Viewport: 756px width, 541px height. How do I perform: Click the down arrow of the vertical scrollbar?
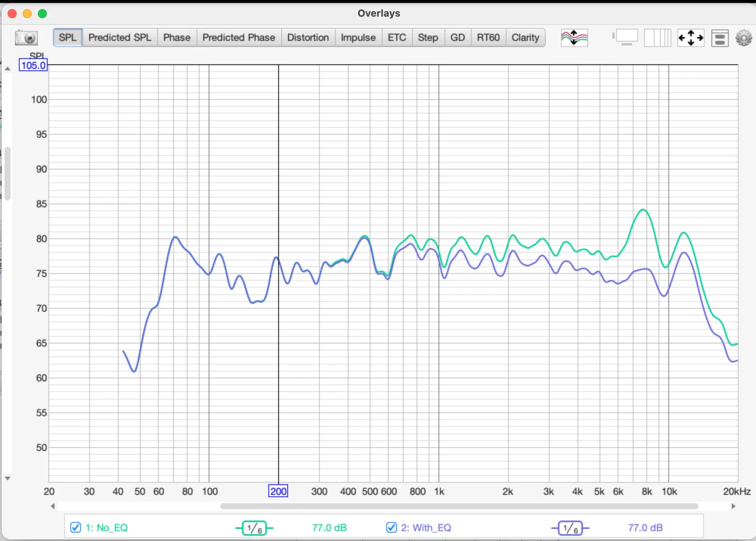[x=8, y=479]
